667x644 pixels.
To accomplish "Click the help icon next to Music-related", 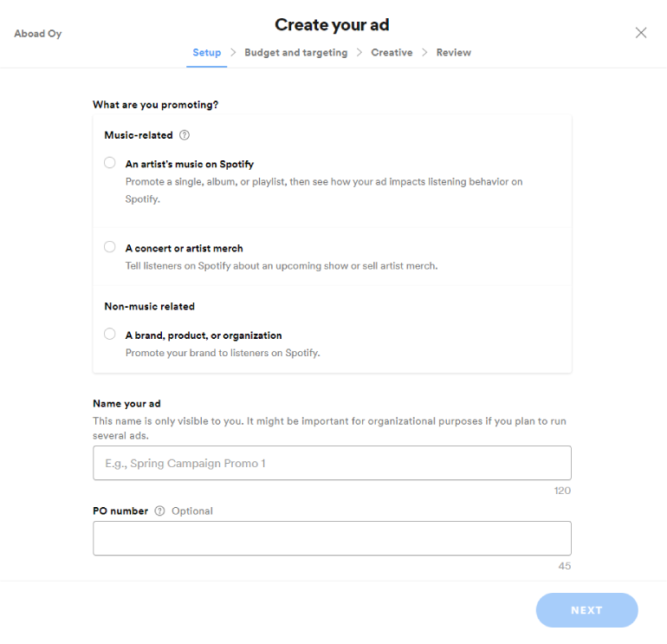I will tap(185, 135).
